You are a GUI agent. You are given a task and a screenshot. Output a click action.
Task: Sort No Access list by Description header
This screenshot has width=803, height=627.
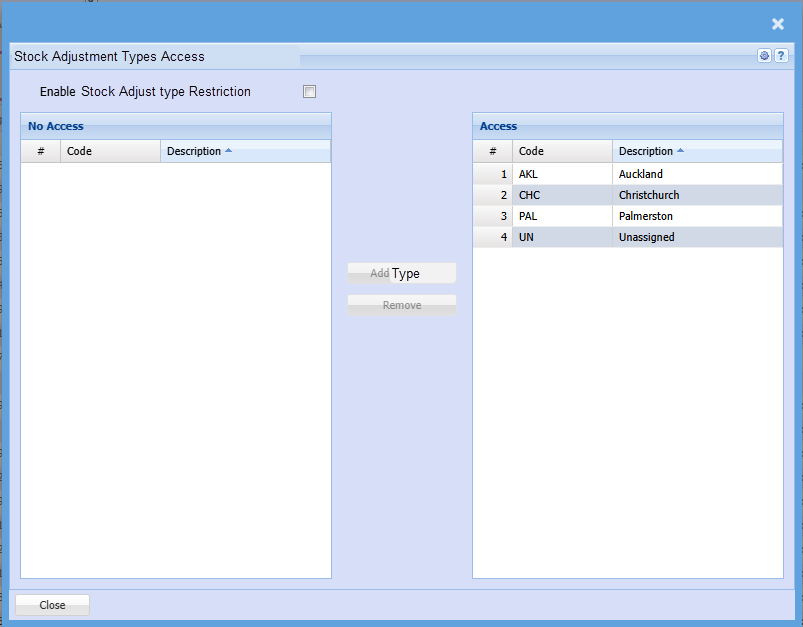pos(244,151)
